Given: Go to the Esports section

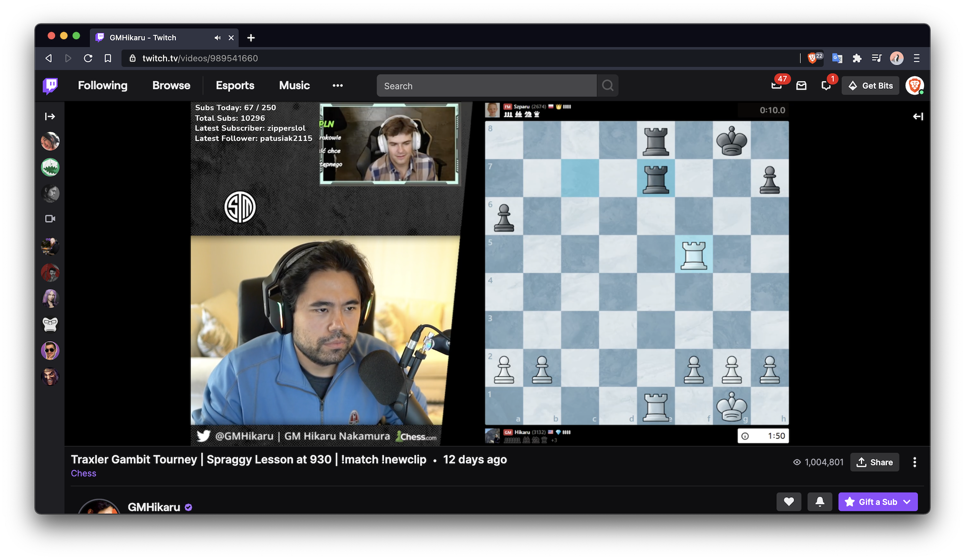Looking at the screenshot, I should pos(235,85).
